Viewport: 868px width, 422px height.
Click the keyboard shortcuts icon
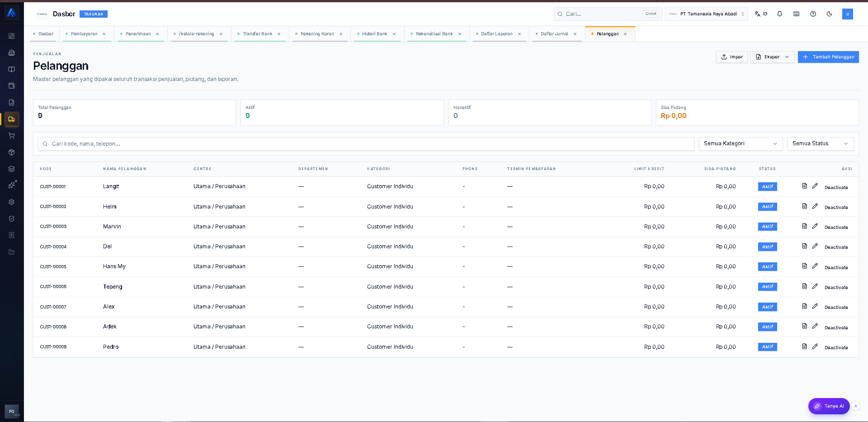click(x=797, y=14)
